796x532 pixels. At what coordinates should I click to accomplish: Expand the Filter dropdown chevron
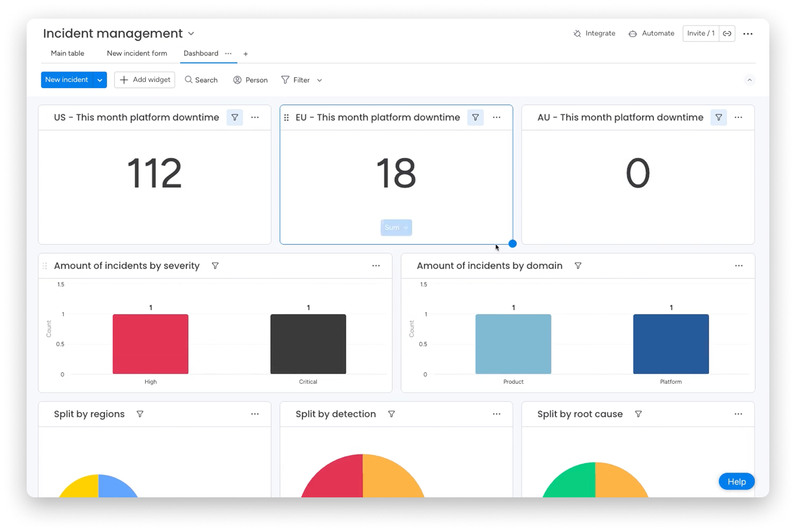coord(320,80)
